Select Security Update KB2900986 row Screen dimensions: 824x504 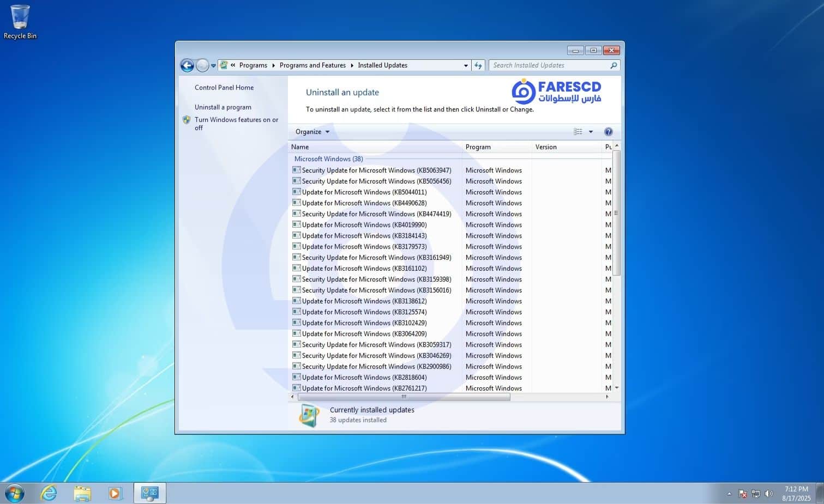[x=450, y=367]
